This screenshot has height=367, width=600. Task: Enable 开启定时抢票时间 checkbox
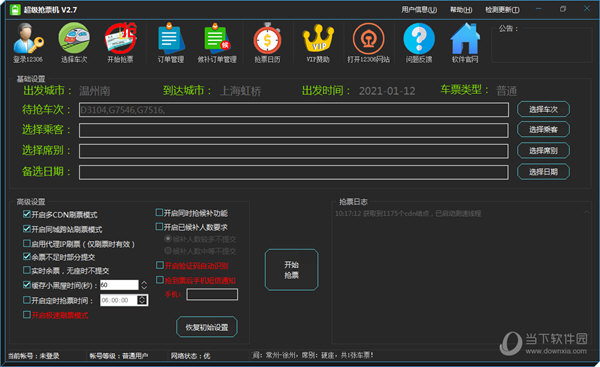coord(26,300)
